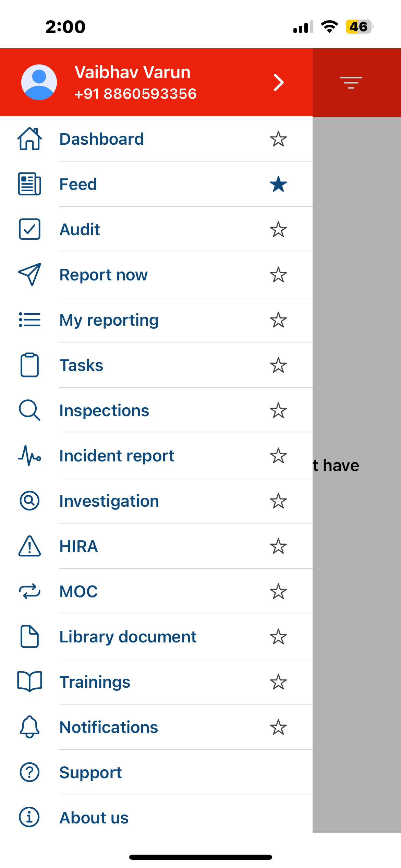
Task: Mark Dashboard as favorite with star
Action: click(278, 139)
